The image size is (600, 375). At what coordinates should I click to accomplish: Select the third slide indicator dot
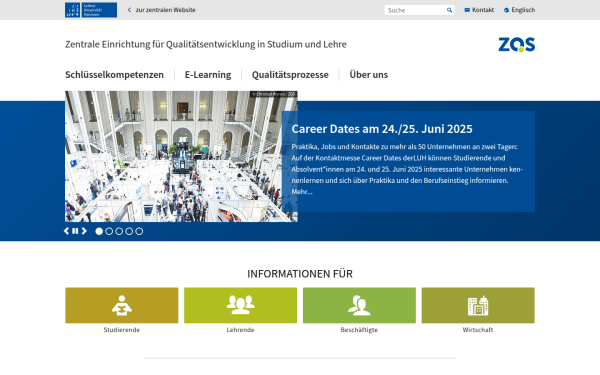[119, 231]
